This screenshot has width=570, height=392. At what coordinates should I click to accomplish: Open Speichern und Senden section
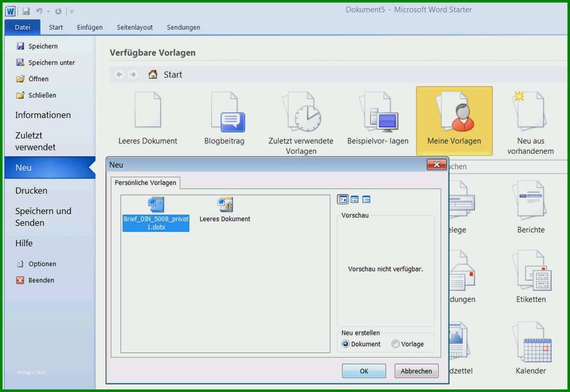pos(43,217)
